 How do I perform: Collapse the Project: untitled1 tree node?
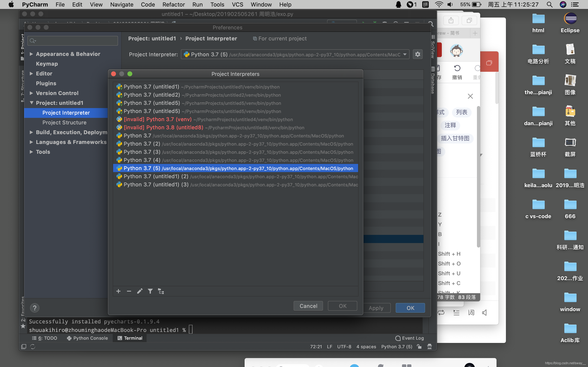click(31, 103)
